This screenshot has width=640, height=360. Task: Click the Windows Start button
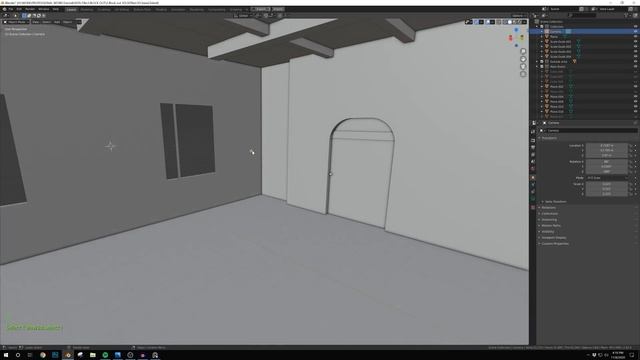click(6, 355)
